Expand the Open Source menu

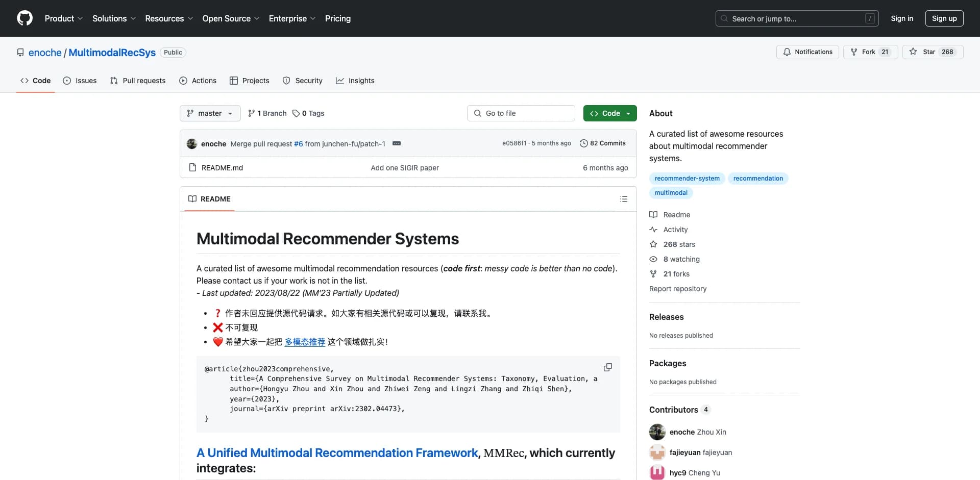point(231,18)
